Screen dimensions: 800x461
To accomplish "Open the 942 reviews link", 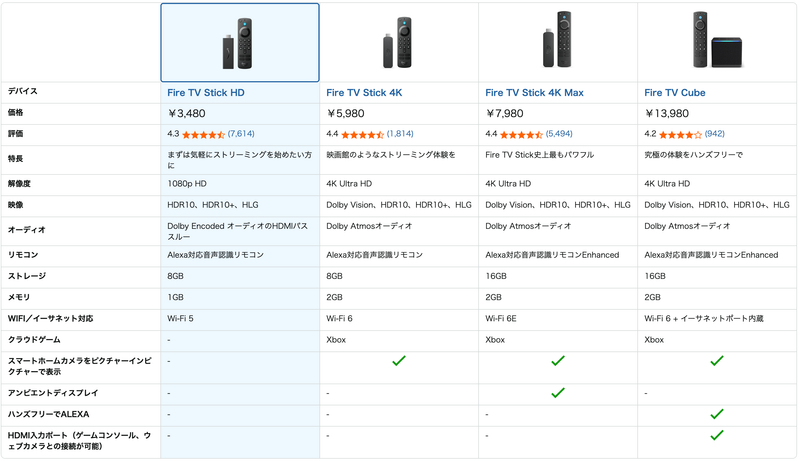I will pos(714,133).
